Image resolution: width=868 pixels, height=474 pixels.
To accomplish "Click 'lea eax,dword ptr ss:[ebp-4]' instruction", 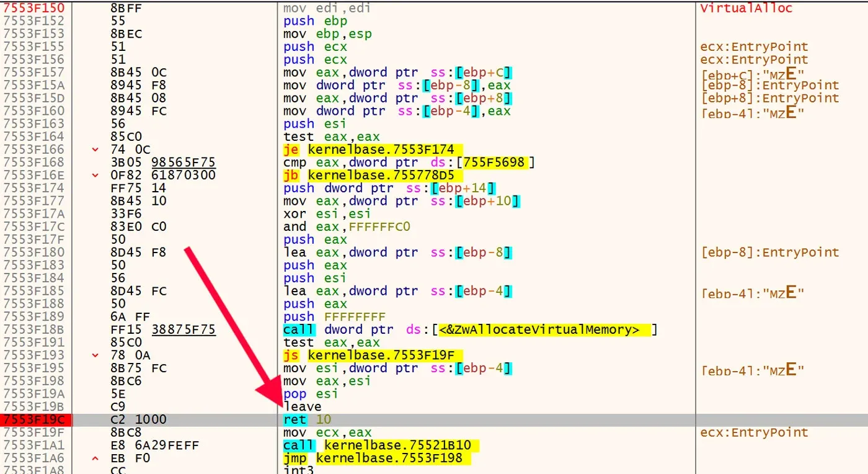I will [397, 291].
